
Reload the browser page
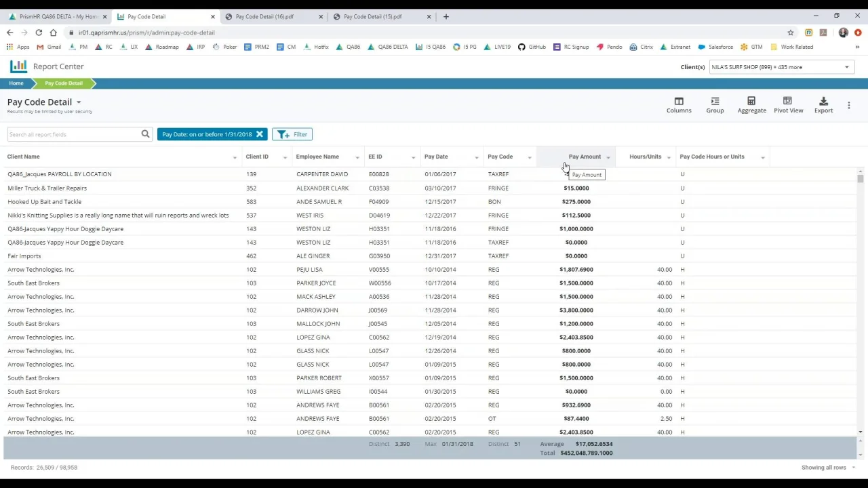click(39, 33)
